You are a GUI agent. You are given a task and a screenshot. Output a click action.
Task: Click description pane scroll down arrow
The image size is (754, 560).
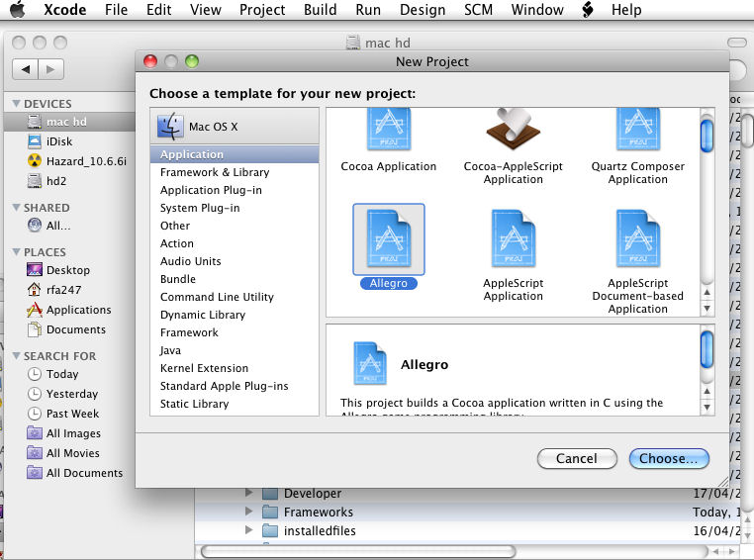click(707, 407)
